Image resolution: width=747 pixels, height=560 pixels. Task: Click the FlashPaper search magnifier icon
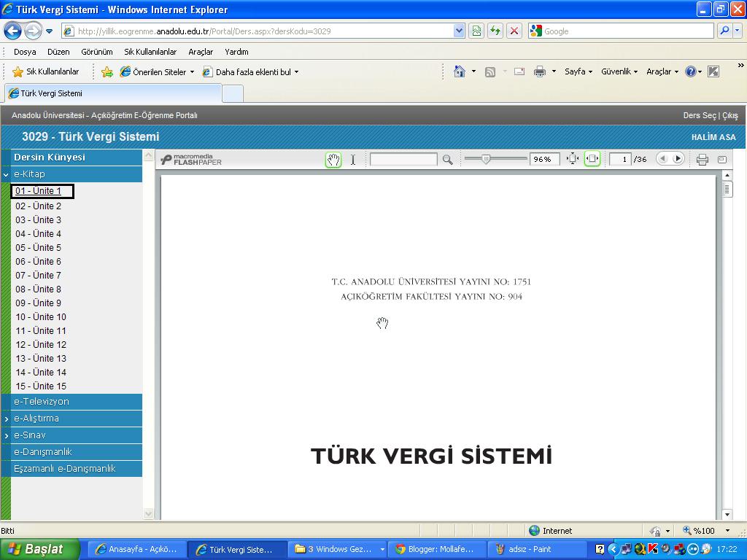point(447,160)
